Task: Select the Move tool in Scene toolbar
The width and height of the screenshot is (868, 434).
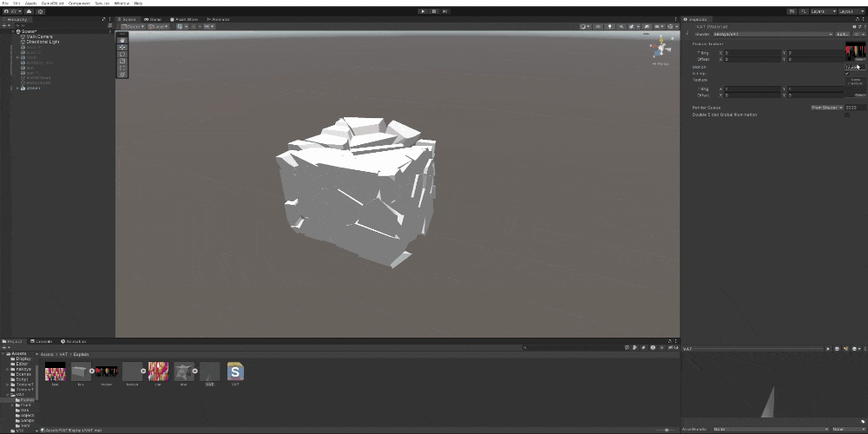Action: (x=122, y=47)
